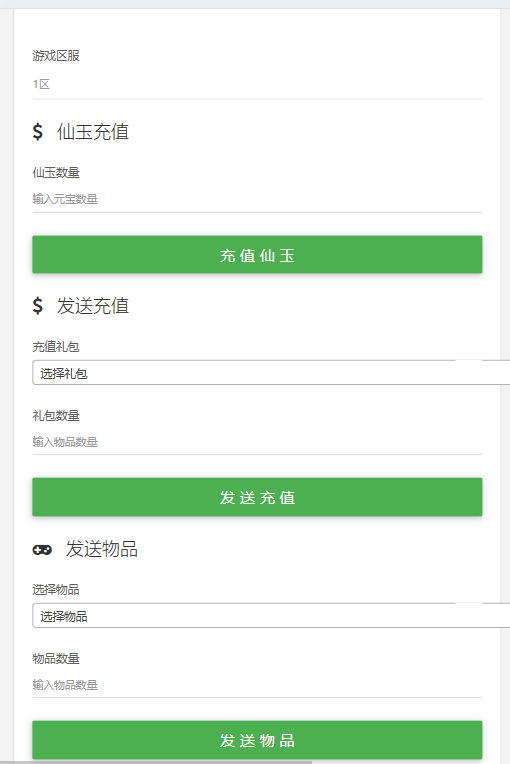Viewport: 510px width, 764px height.
Task: Open the 选择物品 dropdown
Action: [x=271, y=615]
